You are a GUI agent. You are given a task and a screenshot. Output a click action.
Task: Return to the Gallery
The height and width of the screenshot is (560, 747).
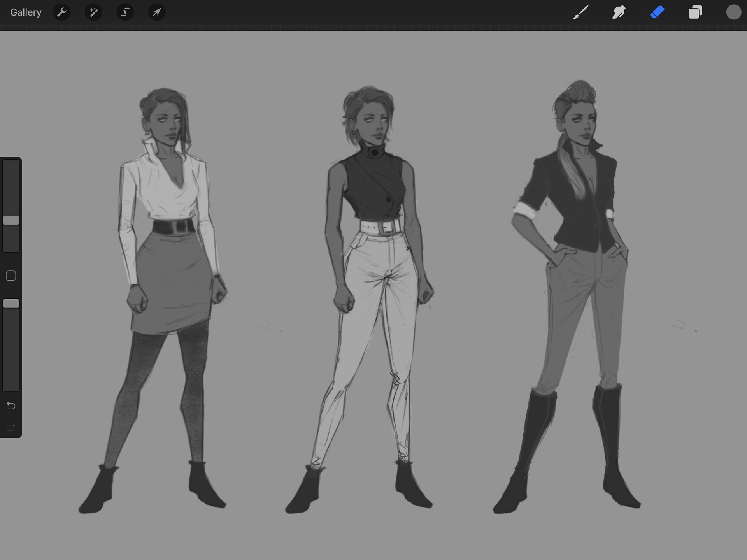click(25, 12)
